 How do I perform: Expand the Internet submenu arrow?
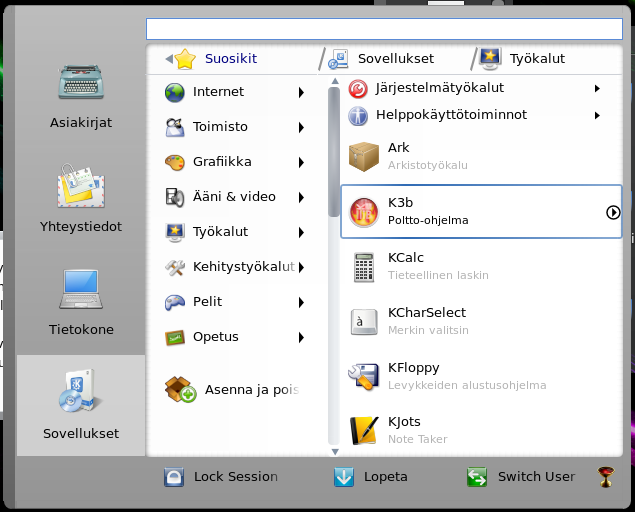coord(301,92)
